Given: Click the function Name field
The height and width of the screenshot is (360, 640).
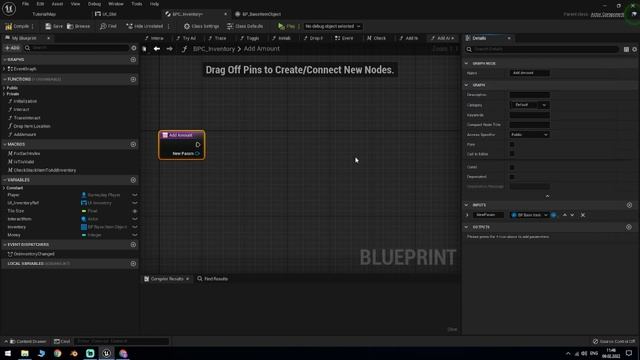Looking at the screenshot, I should pyautogui.click(x=529, y=73).
